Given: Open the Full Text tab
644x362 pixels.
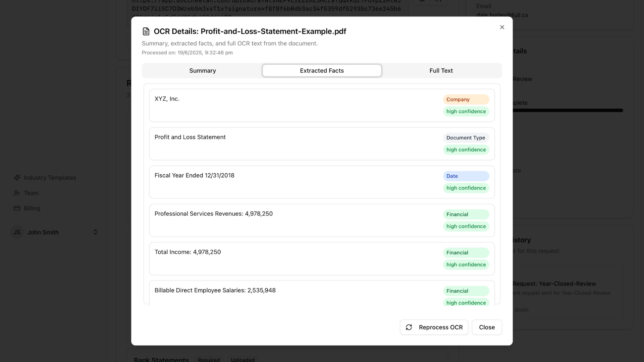Looking at the screenshot, I should pos(441,71).
